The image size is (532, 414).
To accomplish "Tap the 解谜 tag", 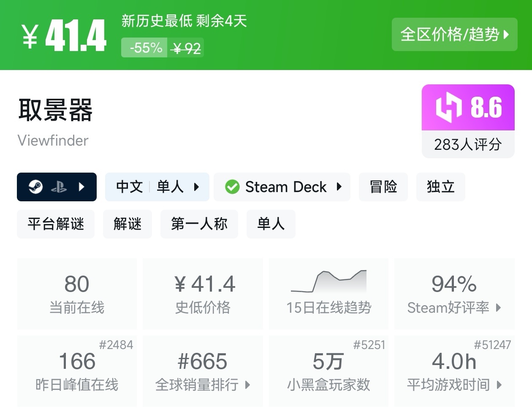I will pos(127,224).
